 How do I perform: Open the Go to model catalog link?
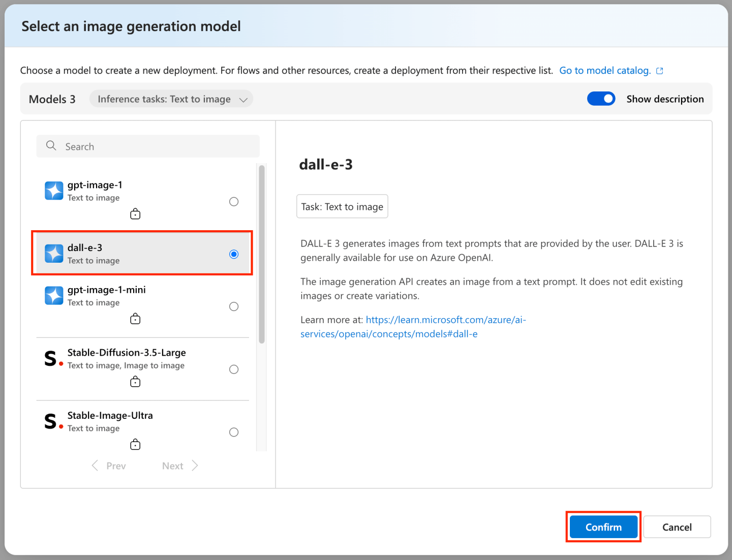point(605,70)
